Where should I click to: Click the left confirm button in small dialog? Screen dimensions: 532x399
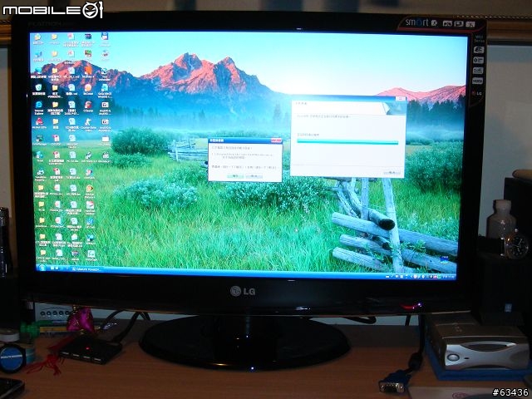click(235, 176)
